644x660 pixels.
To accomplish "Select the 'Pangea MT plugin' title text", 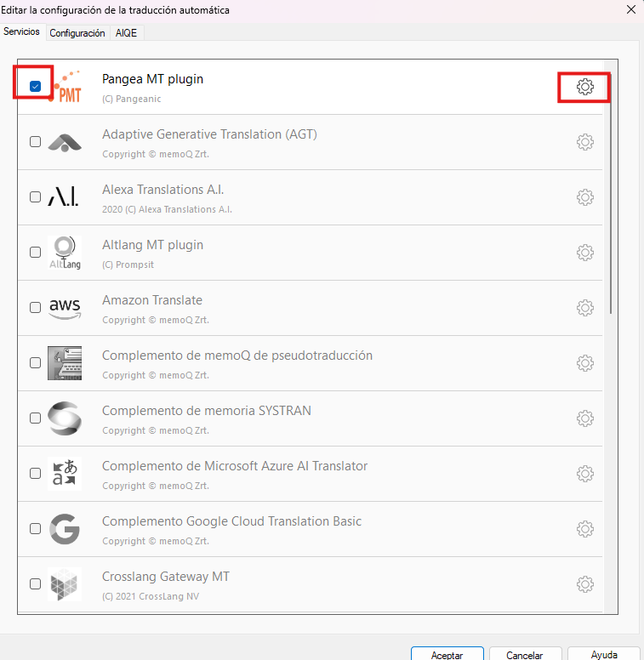I will pos(152,79).
